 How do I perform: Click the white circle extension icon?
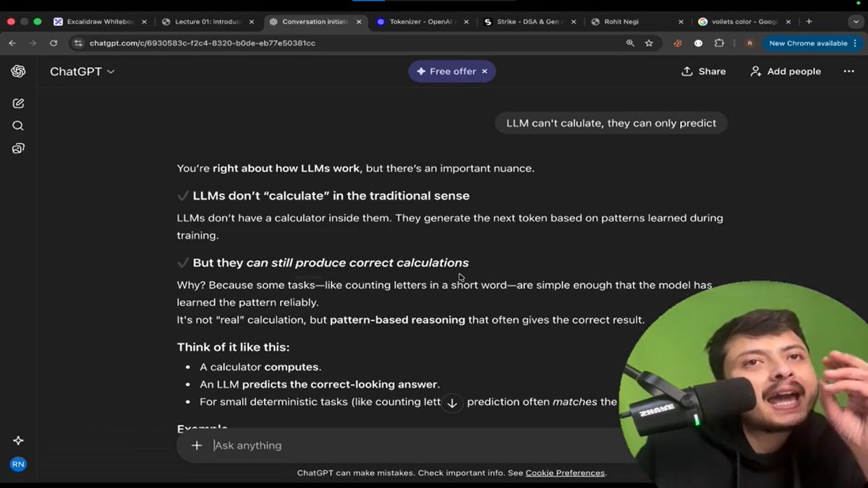click(x=698, y=43)
